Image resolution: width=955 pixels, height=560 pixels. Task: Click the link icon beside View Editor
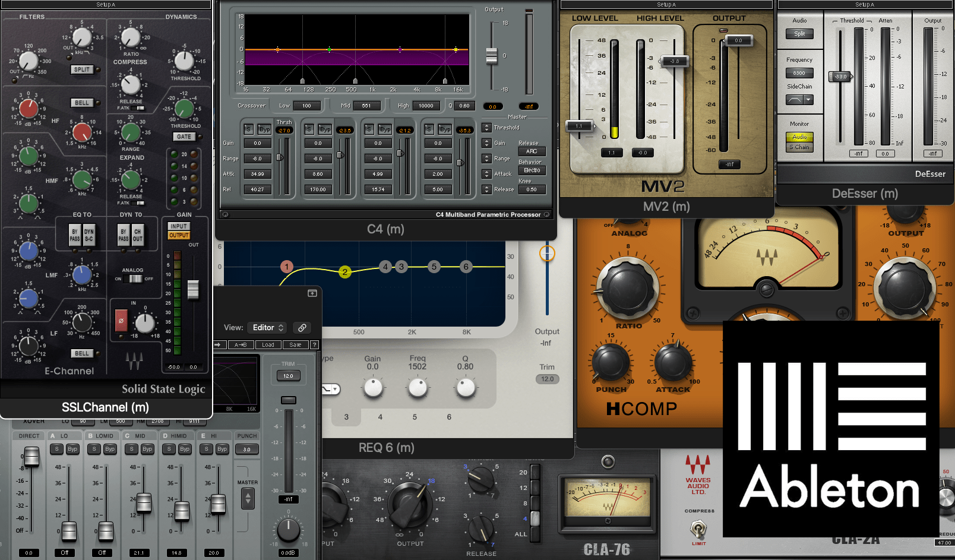pos(302,328)
